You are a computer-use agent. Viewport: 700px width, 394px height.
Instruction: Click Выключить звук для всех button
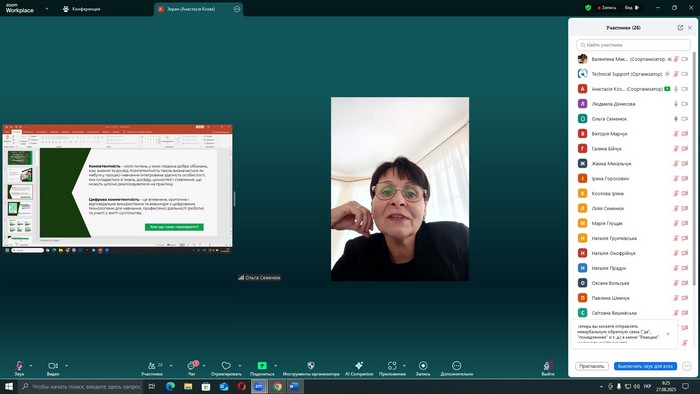click(x=645, y=366)
